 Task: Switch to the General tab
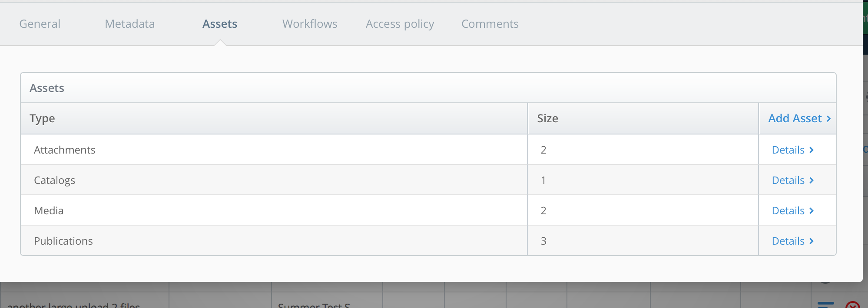click(x=40, y=24)
